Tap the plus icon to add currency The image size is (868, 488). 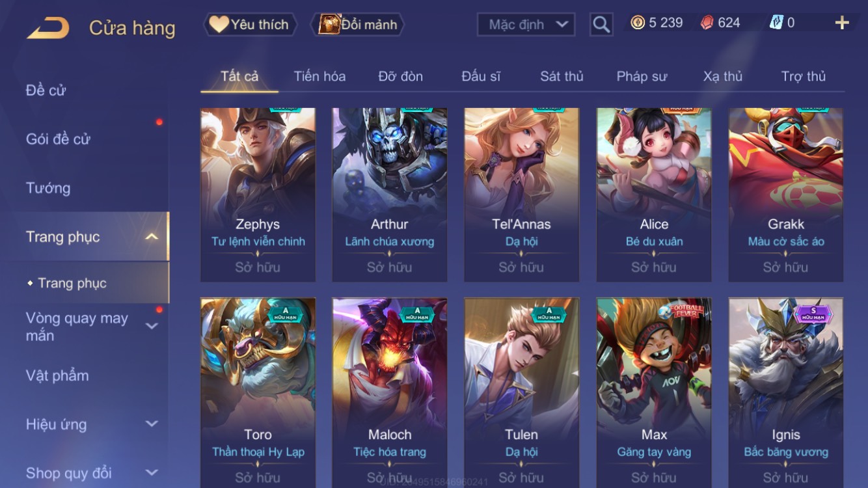tap(842, 23)
